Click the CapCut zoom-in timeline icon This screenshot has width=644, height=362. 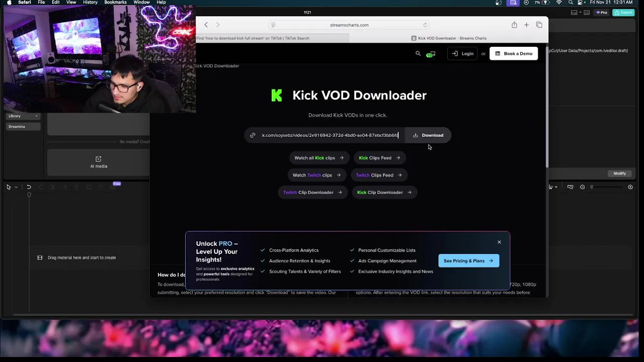click(630, 187)
